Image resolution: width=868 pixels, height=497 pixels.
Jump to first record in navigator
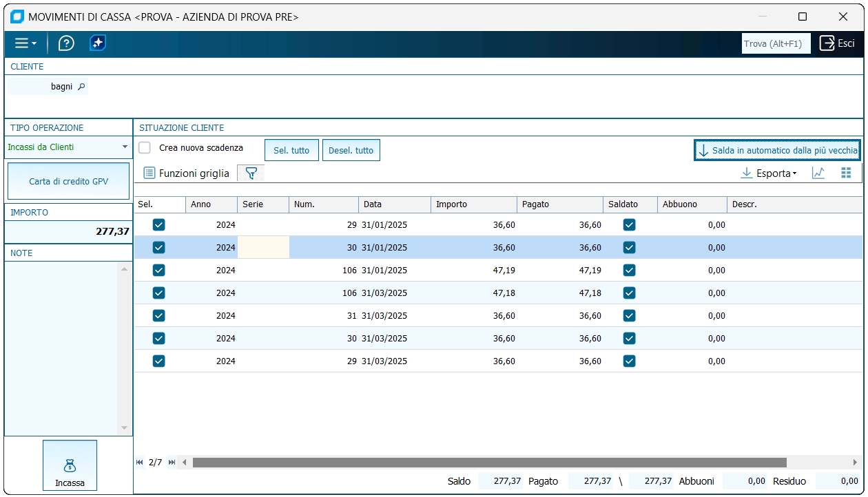(140, 463)
